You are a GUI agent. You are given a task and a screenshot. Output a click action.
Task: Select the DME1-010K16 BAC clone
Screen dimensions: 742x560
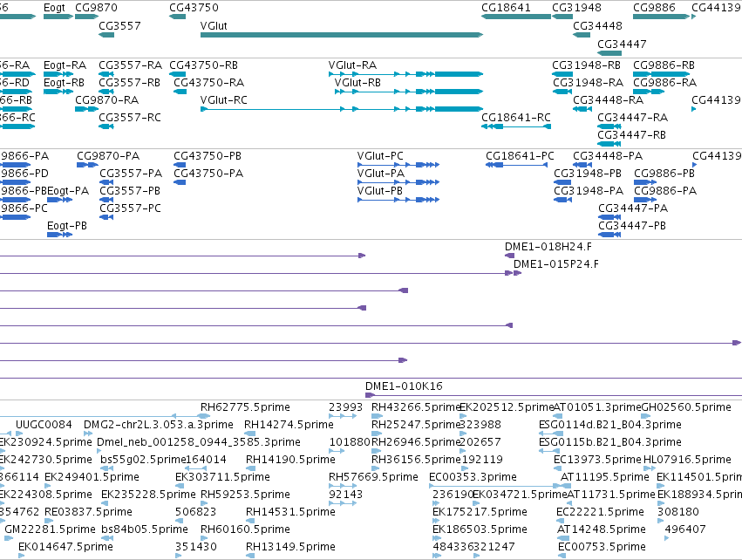(x=554, y=395)
